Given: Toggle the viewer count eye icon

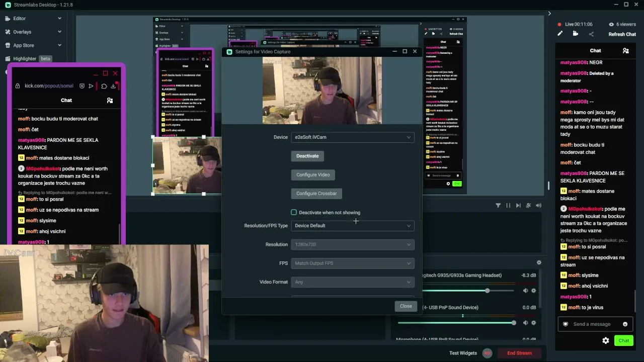Looking at the screenshot, I should [611, 24].
